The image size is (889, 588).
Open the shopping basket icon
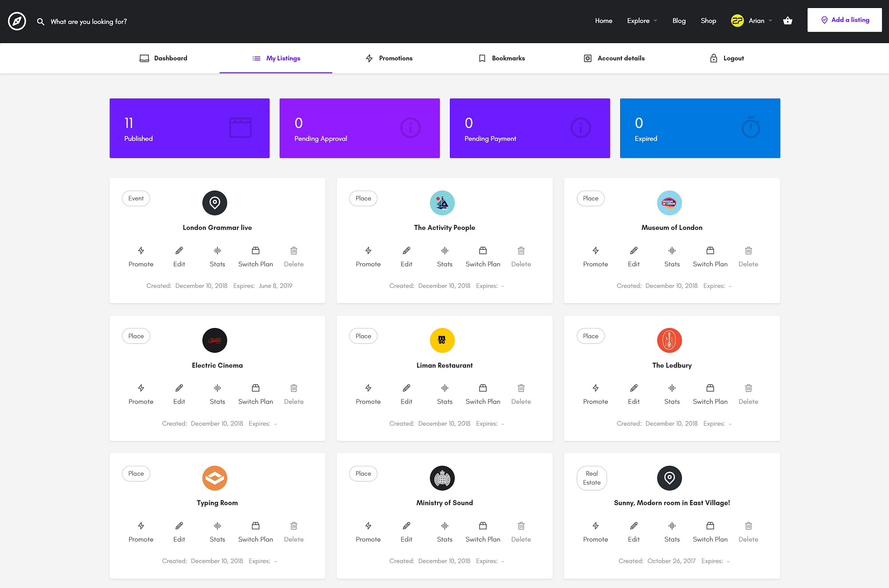click(788, 21)
